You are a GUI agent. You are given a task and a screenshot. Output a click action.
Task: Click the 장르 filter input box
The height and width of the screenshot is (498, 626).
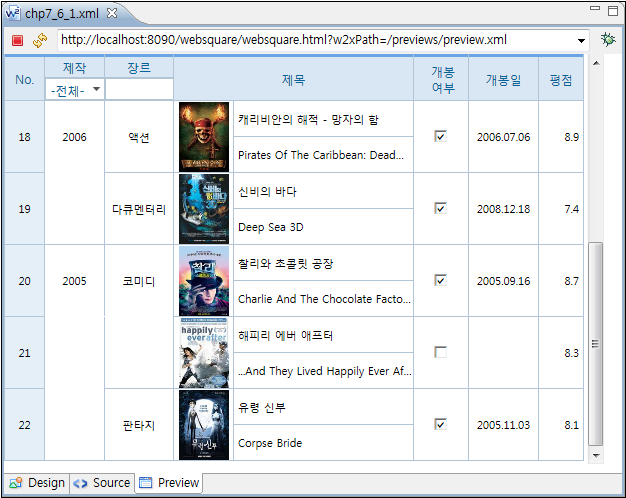tap(139, 90)
